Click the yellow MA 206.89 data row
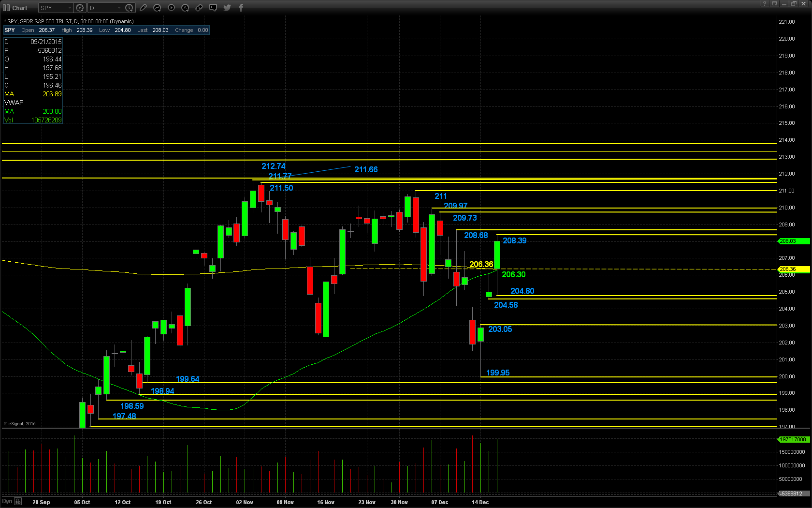The width and height of the screenshot is (812, 508). 33,94
